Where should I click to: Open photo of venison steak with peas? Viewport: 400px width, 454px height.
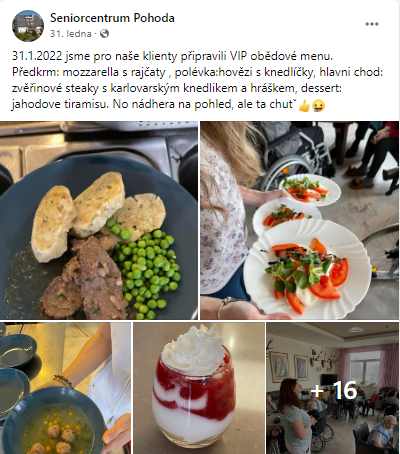click(99, 220)
